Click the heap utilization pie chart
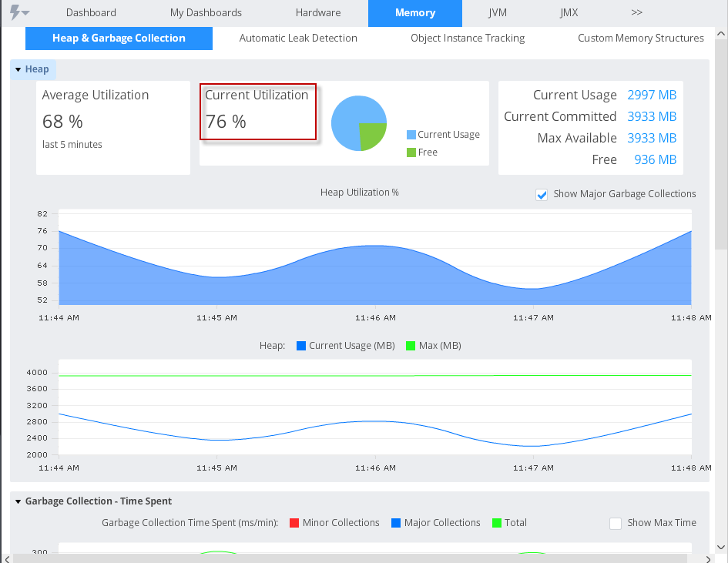 [x=359, y=123]
